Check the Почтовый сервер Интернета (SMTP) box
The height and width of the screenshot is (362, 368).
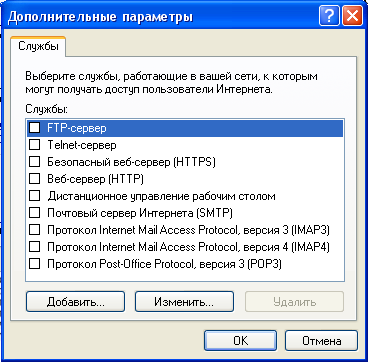click(34, 213)
